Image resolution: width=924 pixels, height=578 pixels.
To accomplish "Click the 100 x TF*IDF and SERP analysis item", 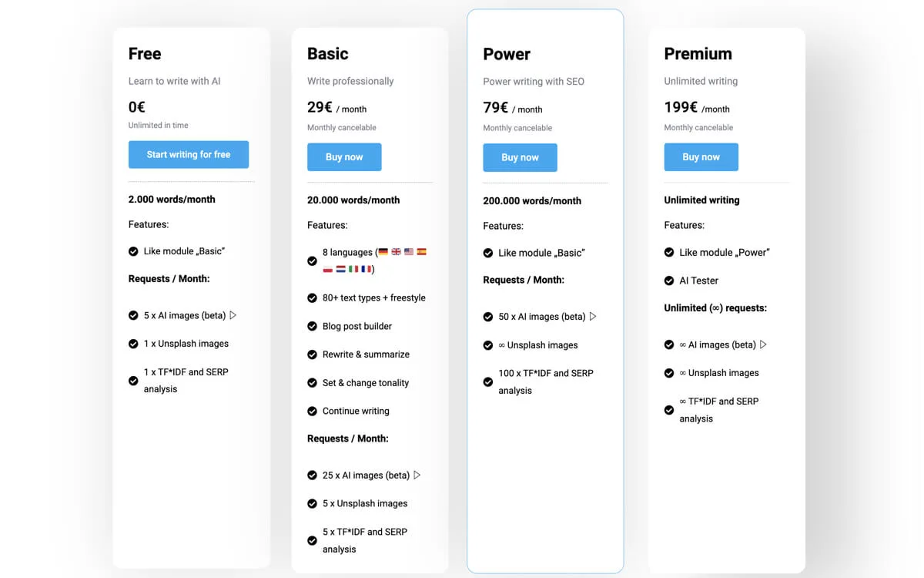I will click(x=545, y=381).
